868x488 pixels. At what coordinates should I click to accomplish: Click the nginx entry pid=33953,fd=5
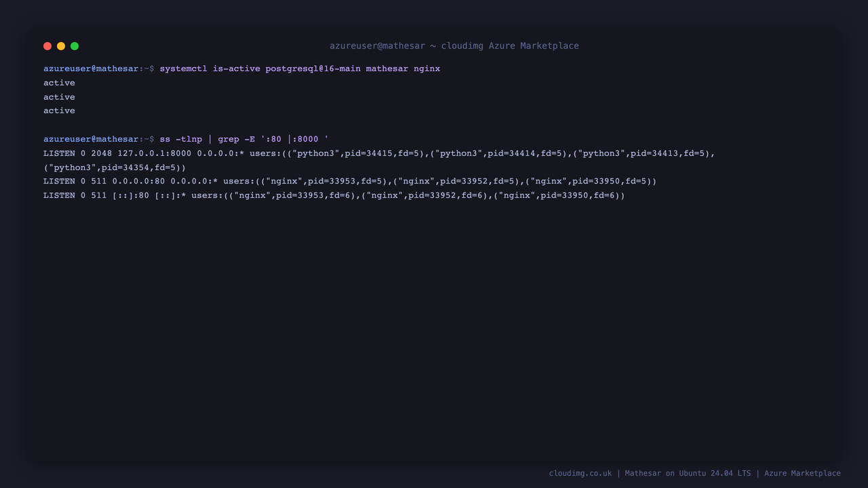(345, 181)
